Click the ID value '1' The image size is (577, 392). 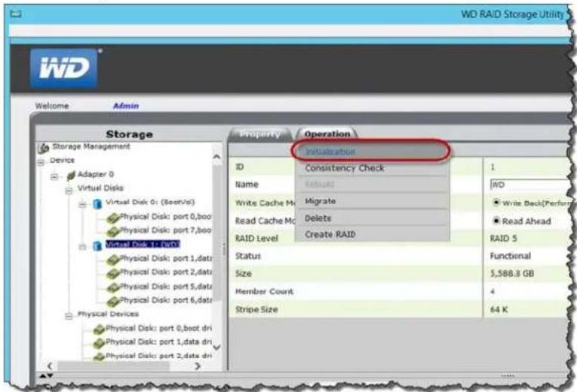point(493,167)
